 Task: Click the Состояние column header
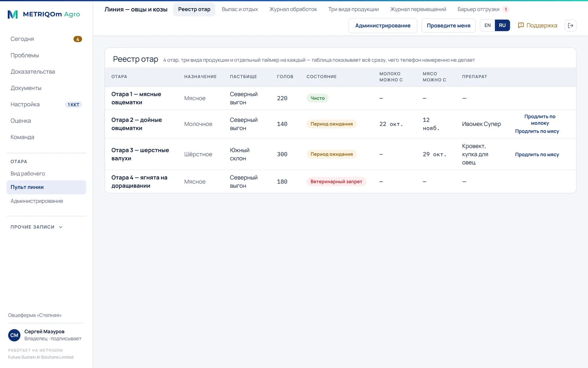pos(322,77)
